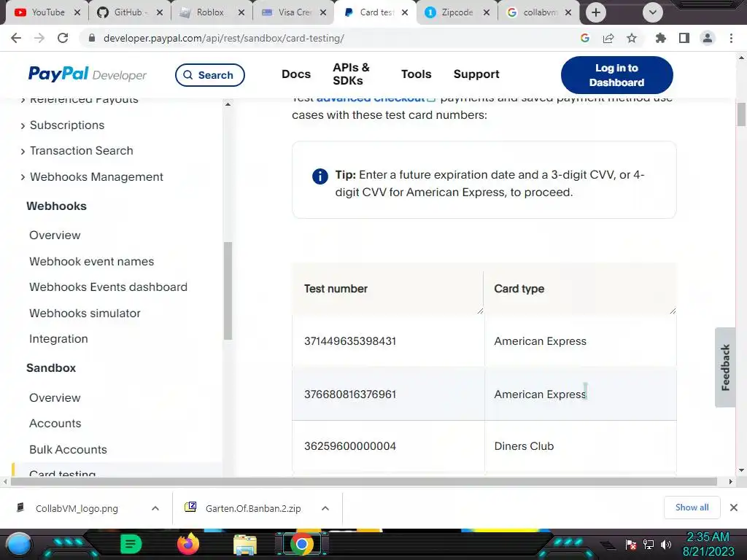This screenshot has width=747, height=560.
Task: Open Webhooks Overview in sidebar
Action: [55, 236]
